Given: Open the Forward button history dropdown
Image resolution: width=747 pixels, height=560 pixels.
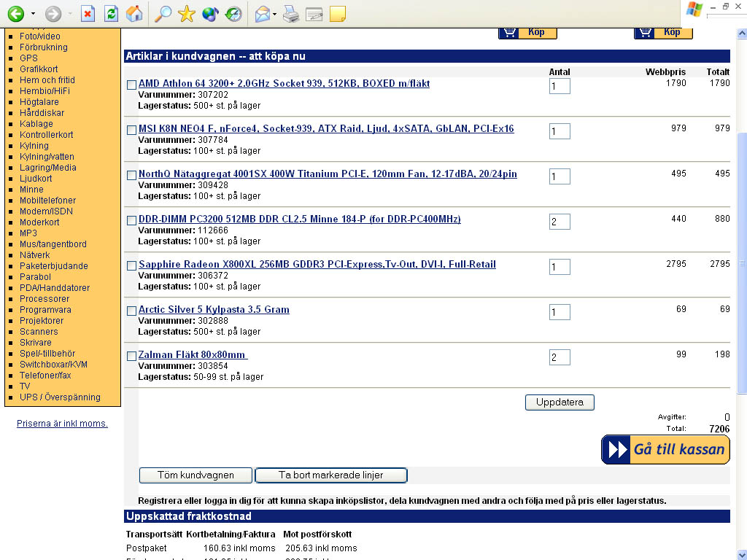Looking at the screenshot, I should coord(70,14).
